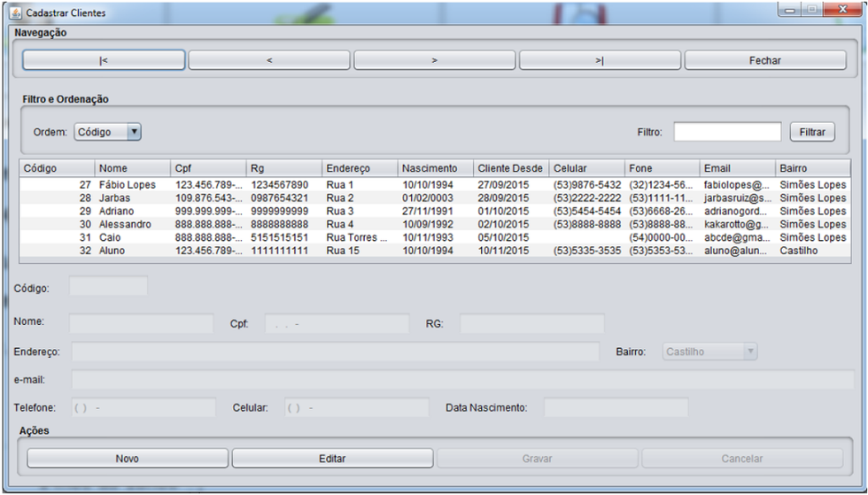The height and width of the screenshot is (495, 868).
Task: Select the Jarbas row in table
Action: (435, 197)
